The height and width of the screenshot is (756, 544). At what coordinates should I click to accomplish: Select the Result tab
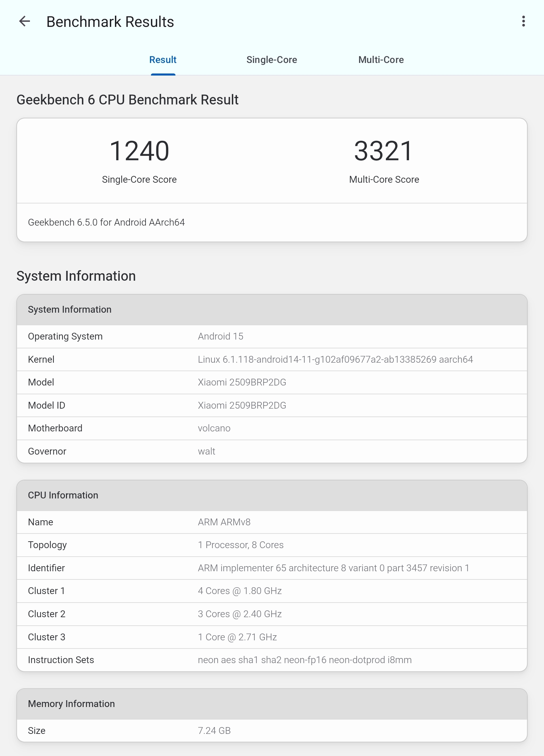(x=163, y=60)
